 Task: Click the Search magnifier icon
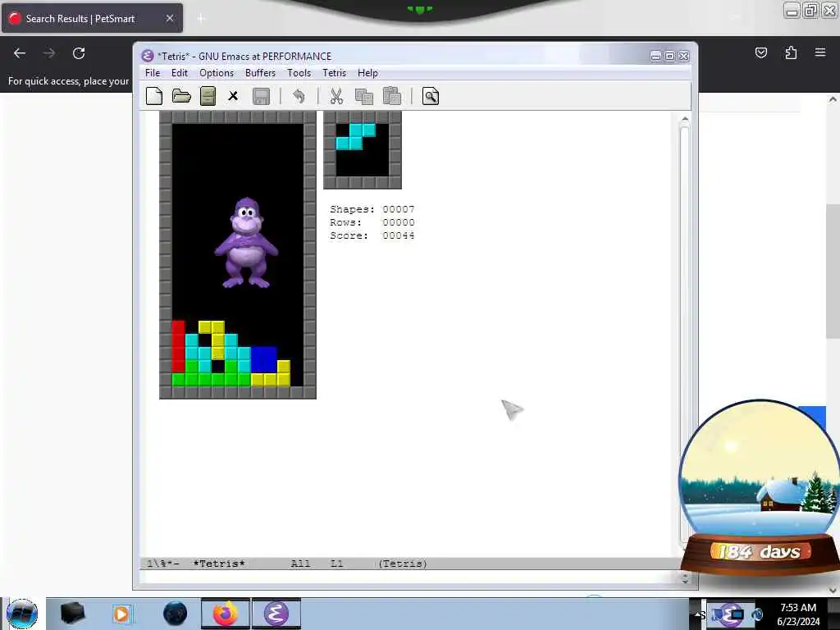click(430, 97)
